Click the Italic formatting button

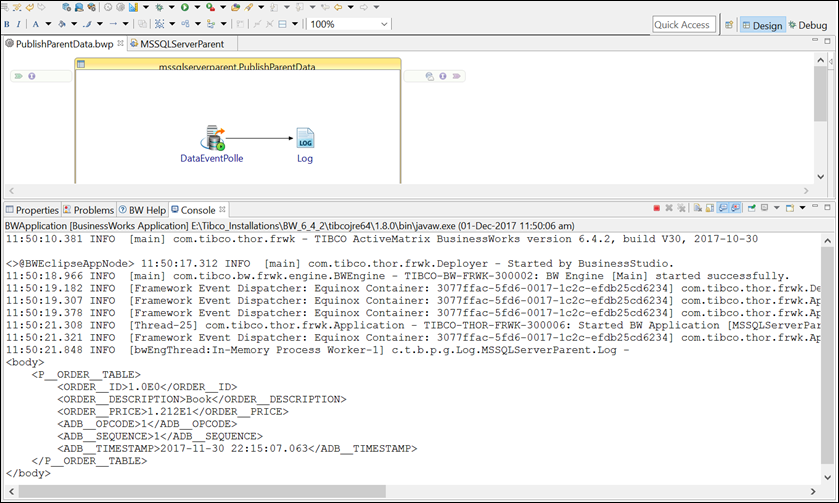tap(19, 24)
